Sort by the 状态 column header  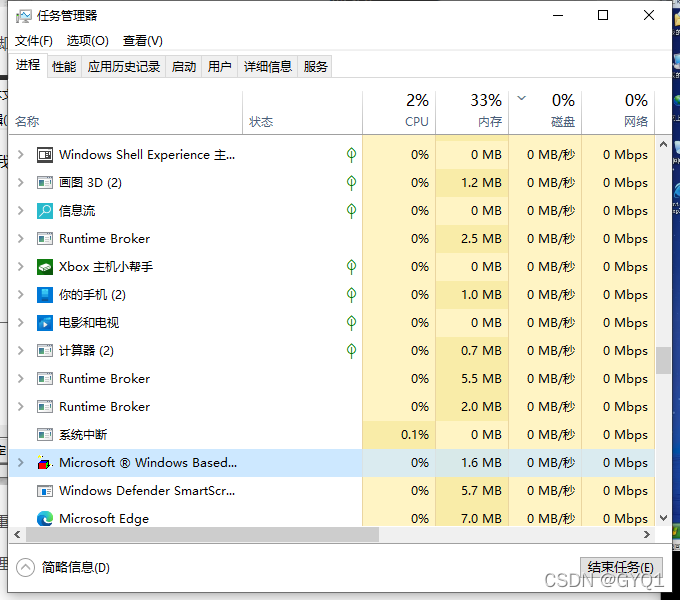[302, 111]
